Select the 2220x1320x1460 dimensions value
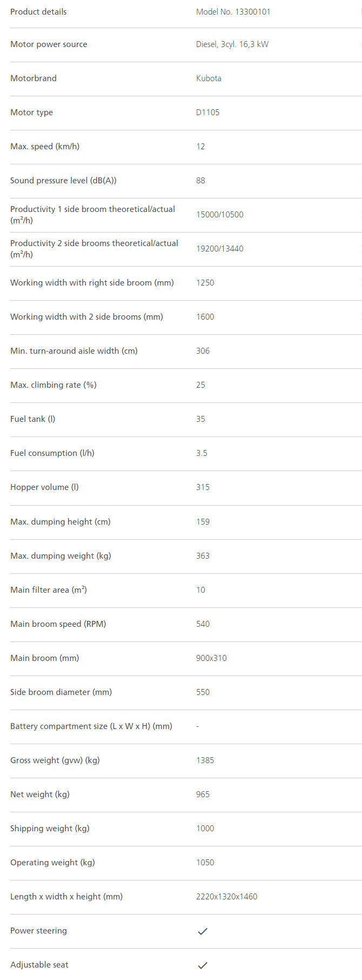Image resolution: width=362 pixels, height=980 pixels. click(226, 897)
